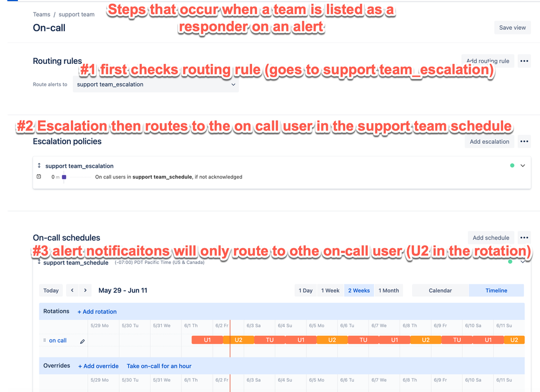The width and height of the screenshot is (540, 392).
Task: Click Add rotation link
Action: (97, 311)
